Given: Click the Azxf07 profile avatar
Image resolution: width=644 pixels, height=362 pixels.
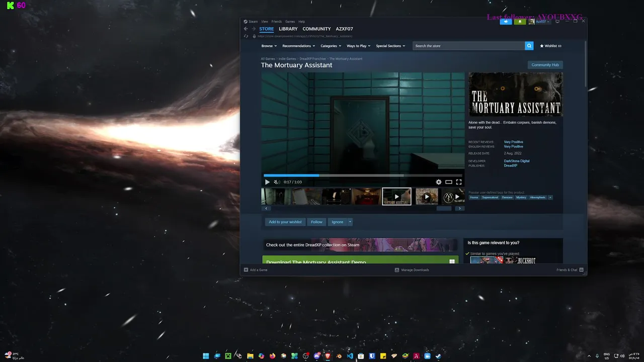Looking at the screenshot, I should [531, 22].
